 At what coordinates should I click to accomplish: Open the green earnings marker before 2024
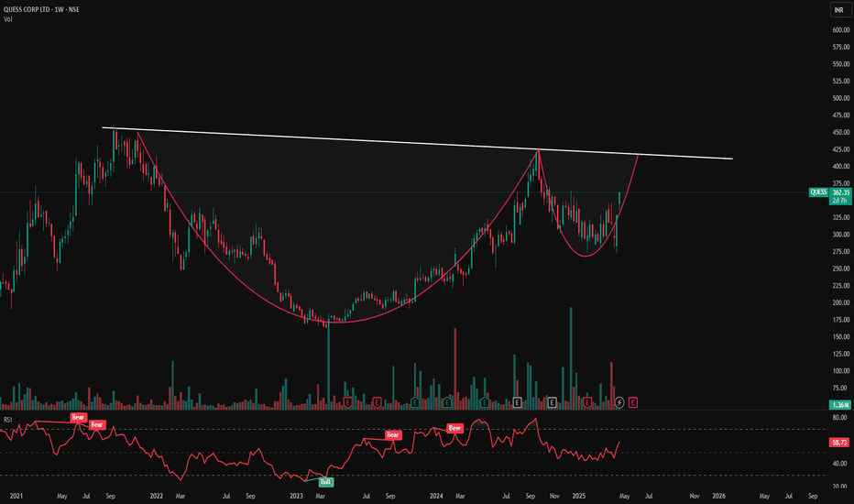[415, 402]
